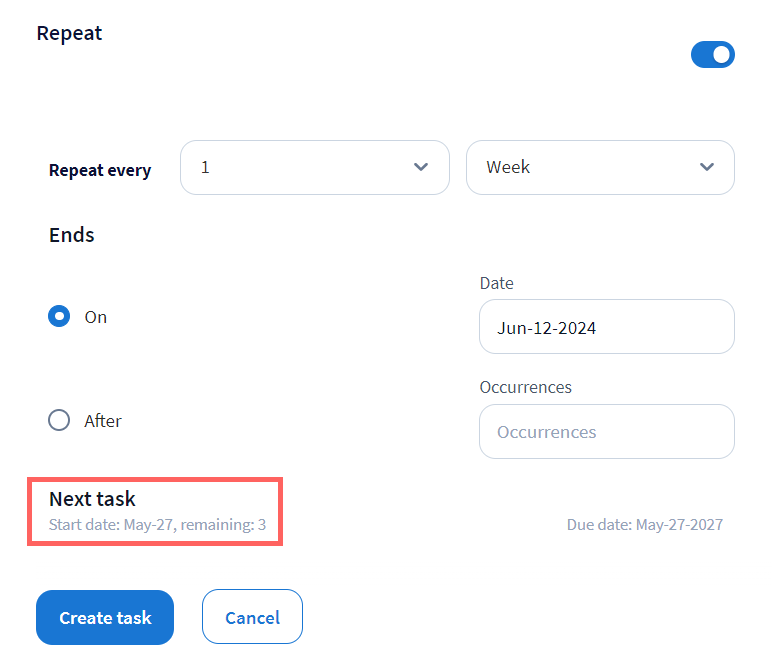Viewport: 772px width, 663px height.
Task: Open the Week frequency unit dropdown
Action: (x=599, y=167)
